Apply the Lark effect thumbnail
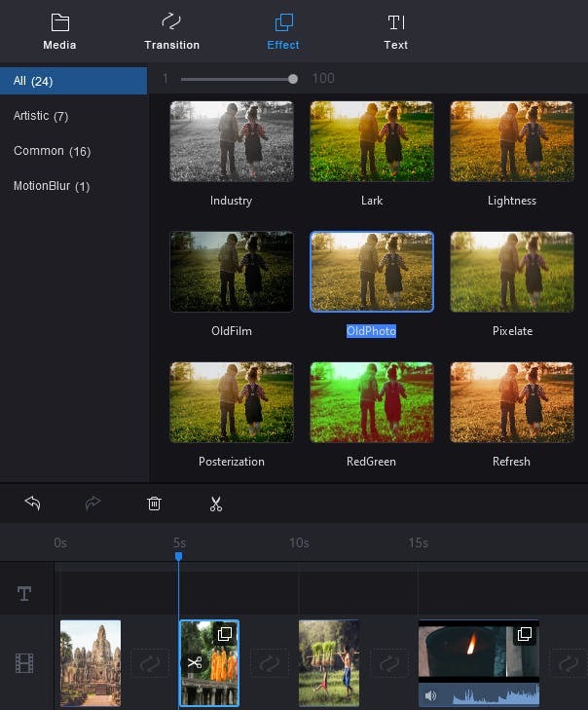This screenshot has height=710, width=588. click(372, 141)
